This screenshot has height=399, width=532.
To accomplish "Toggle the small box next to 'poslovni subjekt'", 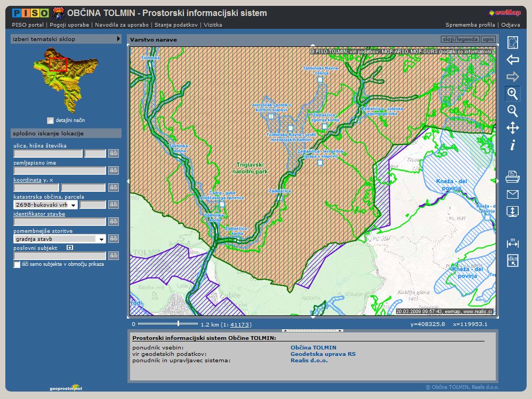I will tap(69, 248).
